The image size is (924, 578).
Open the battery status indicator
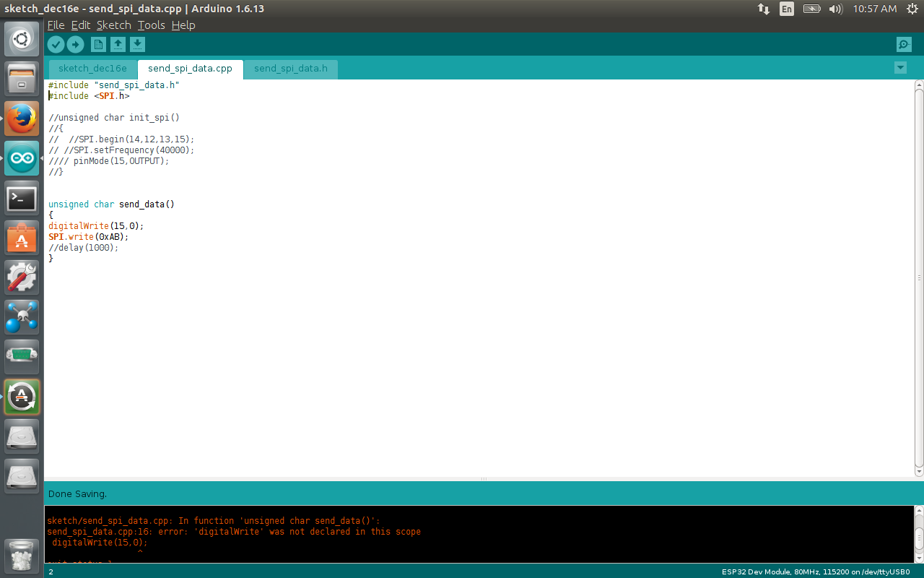(812, 9)
